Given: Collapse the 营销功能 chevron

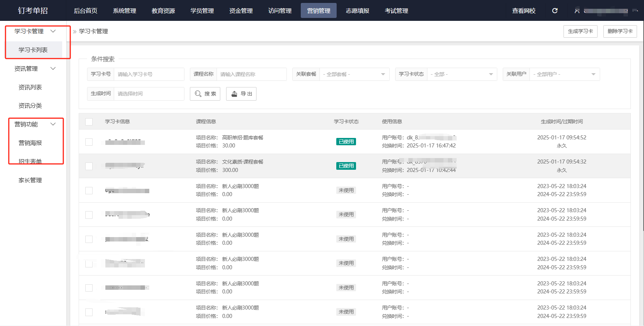Looking at the screenshot, I should (53, 124).
